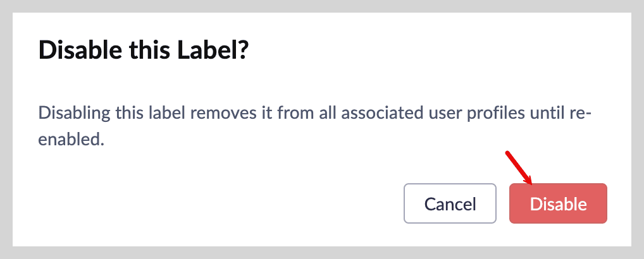Screen dimensions: 644x259
Task: Select the "Disable this Label?" heading
Action: click(142, 50)
